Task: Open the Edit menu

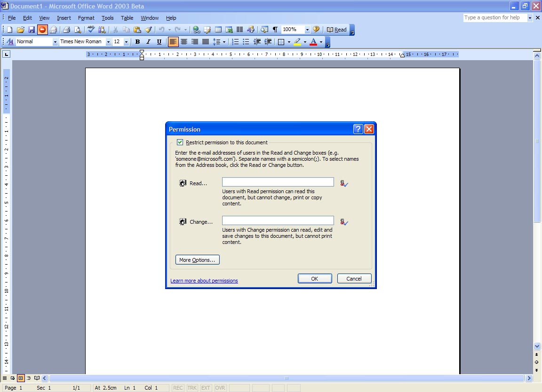Action: 27,18
